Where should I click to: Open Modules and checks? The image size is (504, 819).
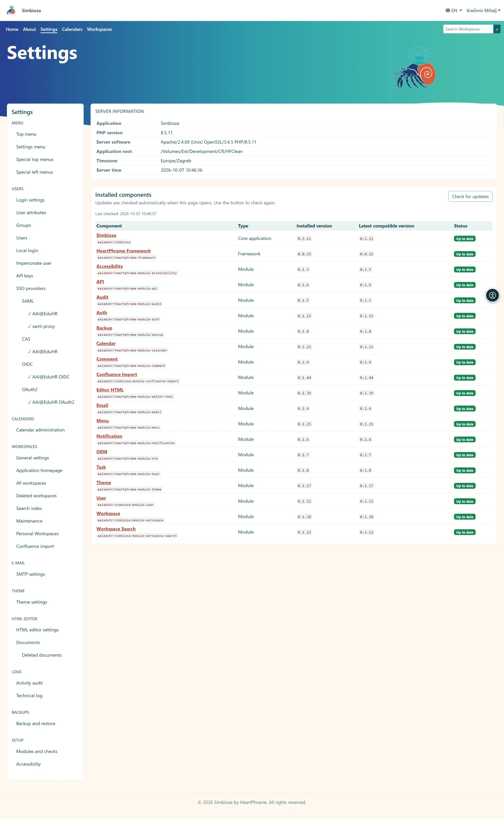click(x=37, y=751)
